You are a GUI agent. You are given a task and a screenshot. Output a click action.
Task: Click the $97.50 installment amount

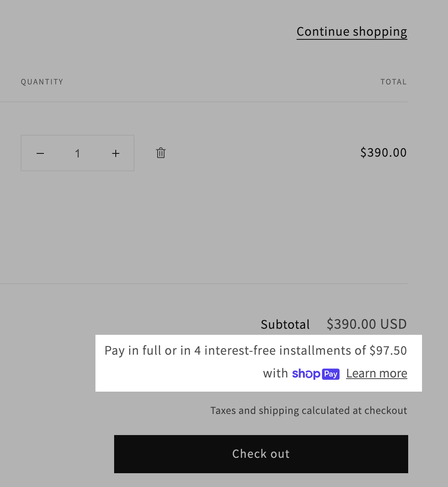[388, 350]
